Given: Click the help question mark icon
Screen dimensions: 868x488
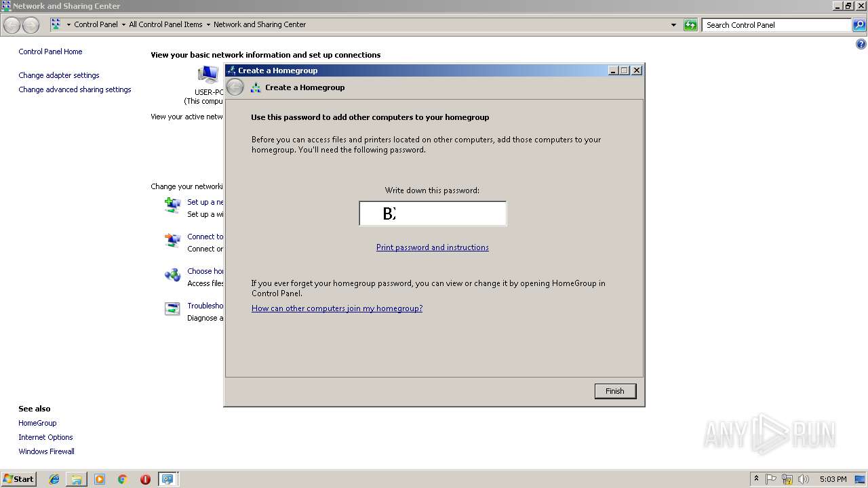Looking at the screenshot, I should [861, 45].
